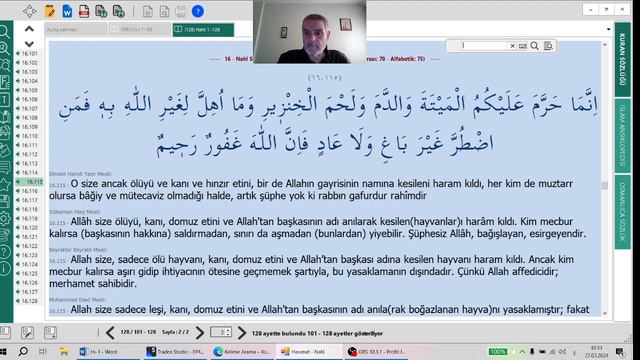Move down with the downward chevron arrow
Image resolution: width=640 pixels, height=360 pixels.
tap(29, 44)
